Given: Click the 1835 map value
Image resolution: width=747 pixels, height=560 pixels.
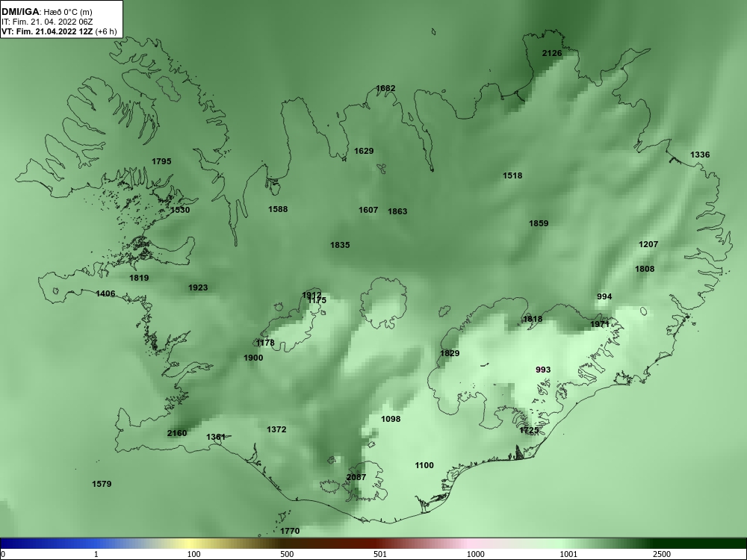Looking at the screenshot, I should point(340,245).
